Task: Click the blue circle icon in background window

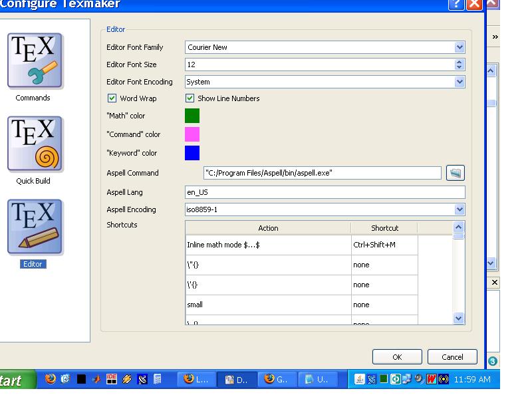Action: [x=493, y=361]
